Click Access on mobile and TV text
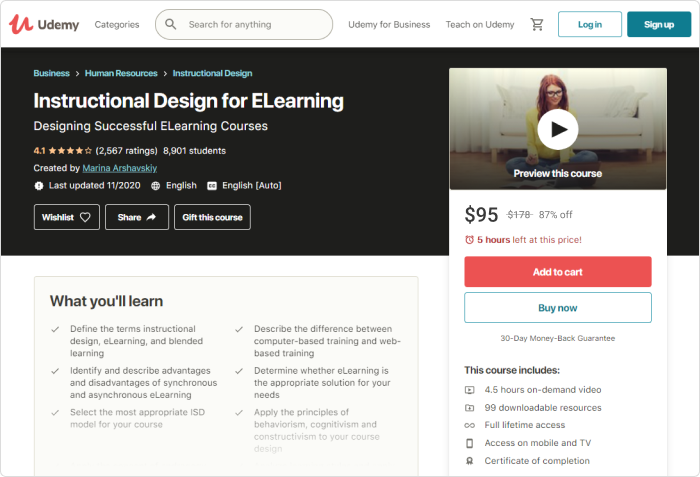 click(538, 443)
